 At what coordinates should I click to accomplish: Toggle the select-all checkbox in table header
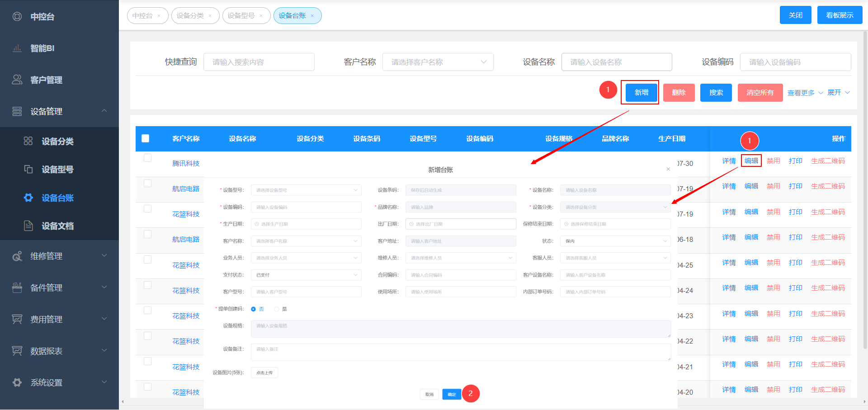tap(145, 138)
